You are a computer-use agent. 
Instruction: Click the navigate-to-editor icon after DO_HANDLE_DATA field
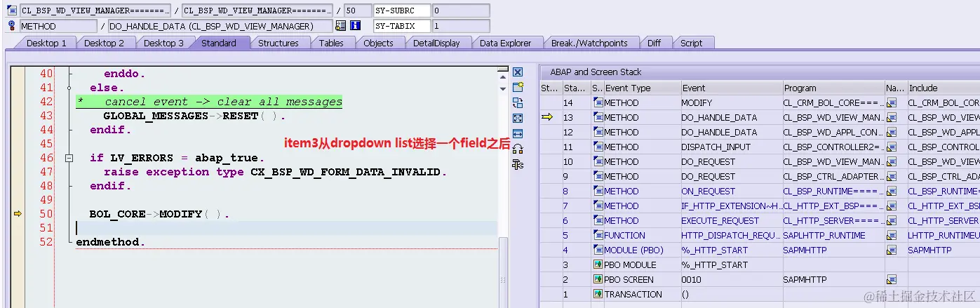pyautogui.click(x=340, y=26)
